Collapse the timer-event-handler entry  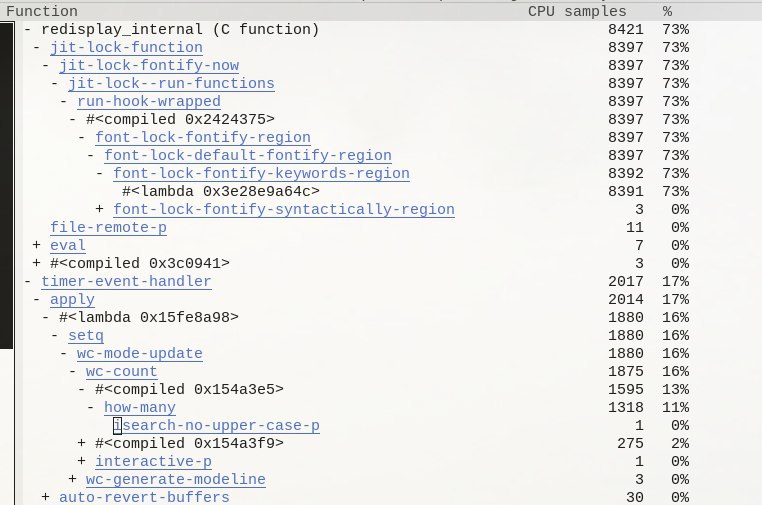28,281
